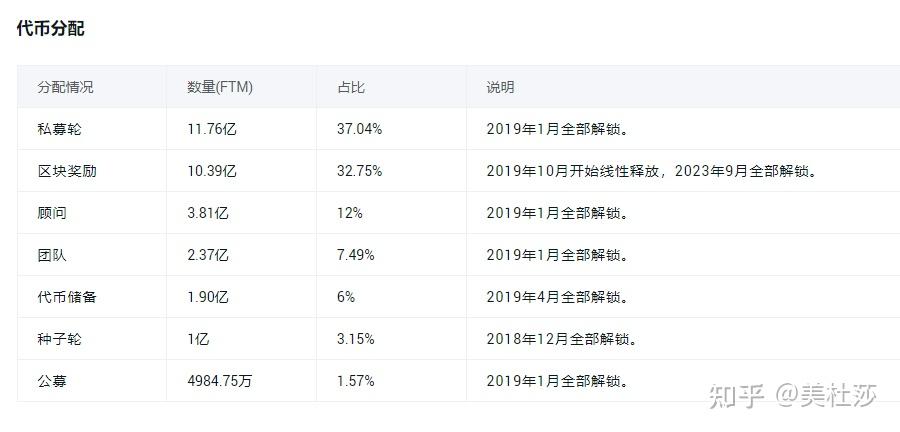This screenshot has height=432, width=900.
Task: Click the 分配情况 column header
Action: point(65,87)
